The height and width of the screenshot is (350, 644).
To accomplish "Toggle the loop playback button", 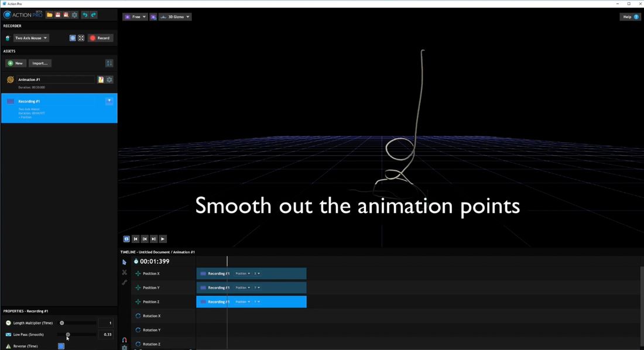I will click(126, 239).
